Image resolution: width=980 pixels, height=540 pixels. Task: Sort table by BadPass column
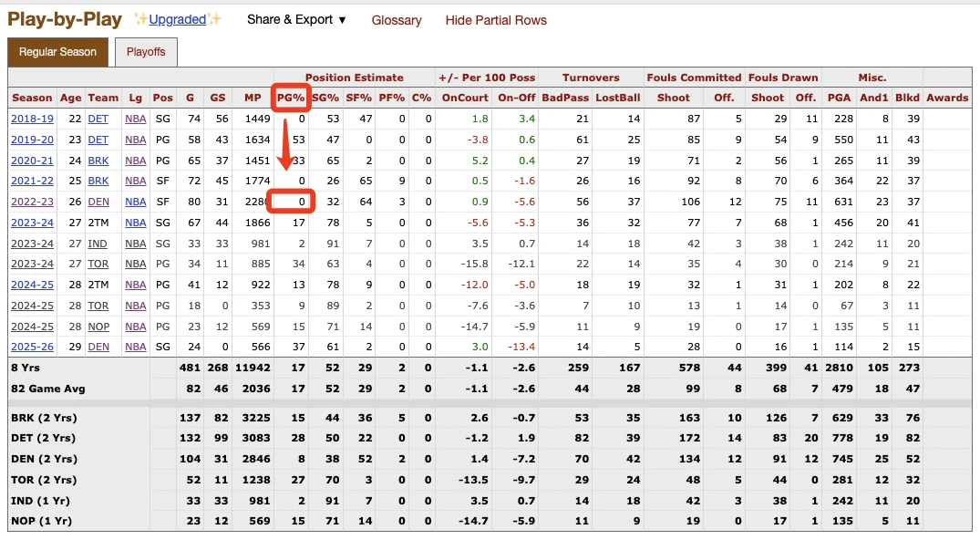[x=565, y=98]
